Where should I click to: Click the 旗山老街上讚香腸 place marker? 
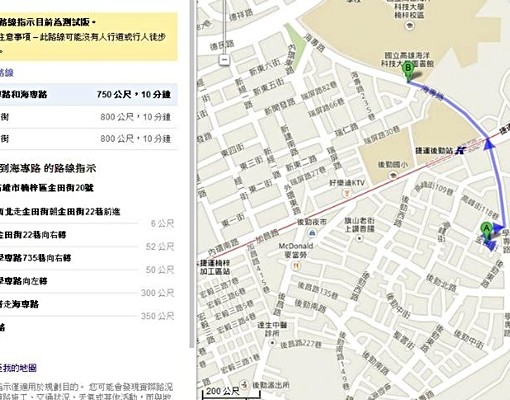[359, 238]
